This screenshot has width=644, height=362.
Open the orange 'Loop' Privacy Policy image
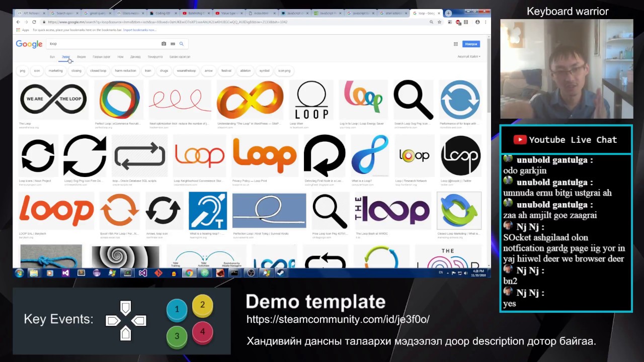(265, 155)
